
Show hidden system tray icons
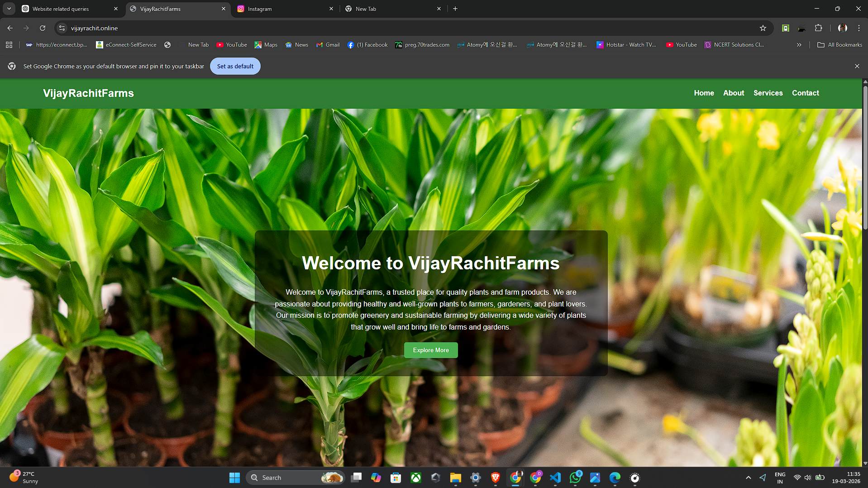[x=749, y=478]
